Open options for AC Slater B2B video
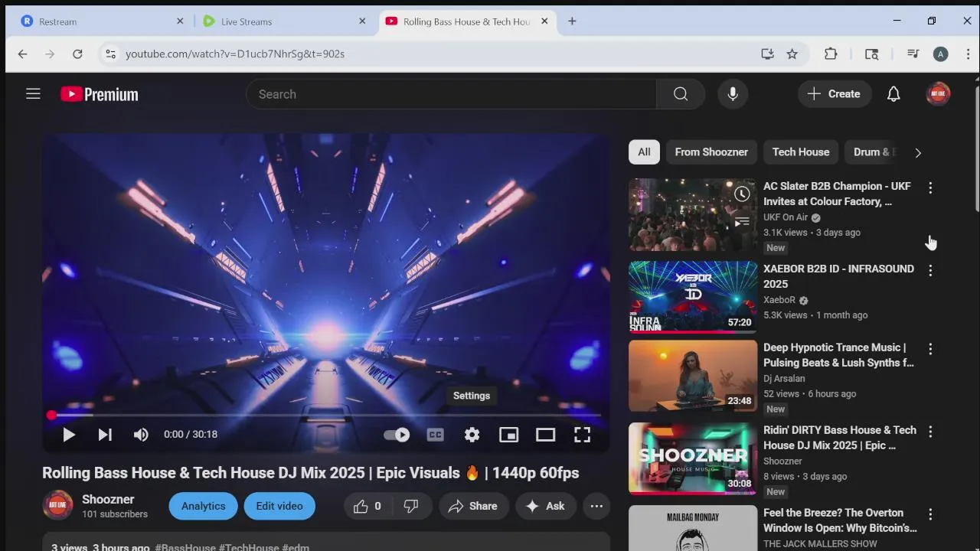The width and height of the screenshot is (980, 551). [x=930, y=187]
